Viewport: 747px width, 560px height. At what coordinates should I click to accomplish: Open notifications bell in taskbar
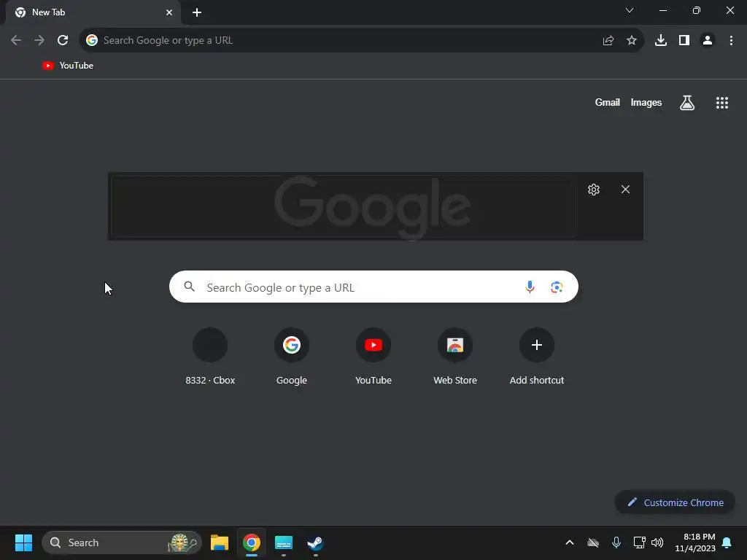(727, 542)
